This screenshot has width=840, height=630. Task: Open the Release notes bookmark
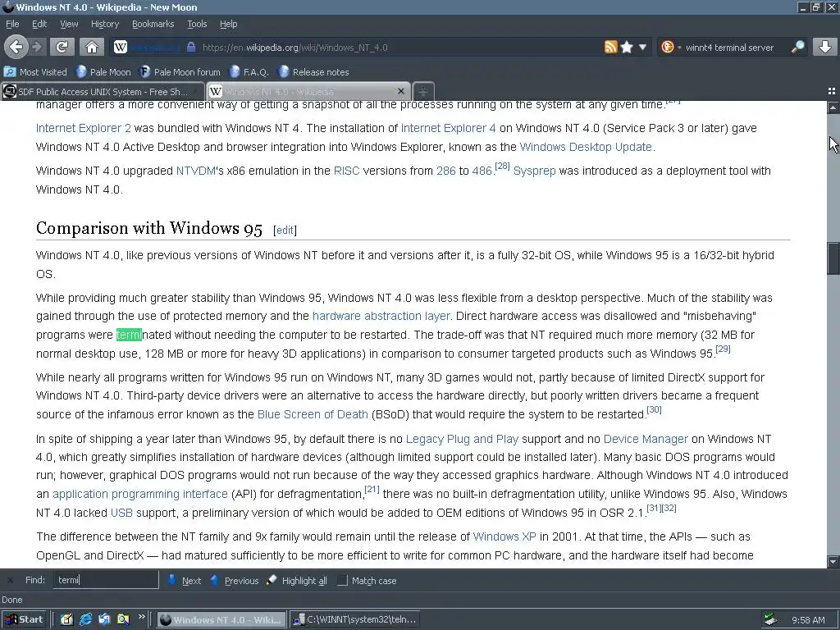click(x=313, y=72)
